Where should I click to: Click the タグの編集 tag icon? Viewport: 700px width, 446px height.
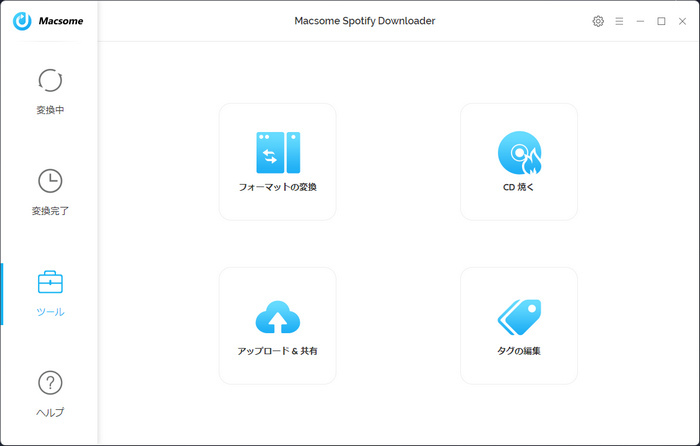point(519,317)
